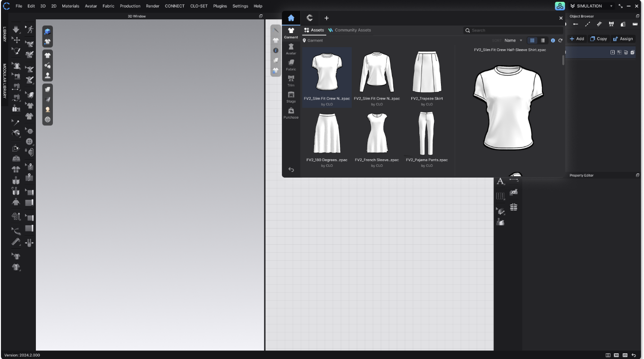The image size is (644, 359).
Task: Open the Fabric category in library sidebar
Action: pos(291,65)
